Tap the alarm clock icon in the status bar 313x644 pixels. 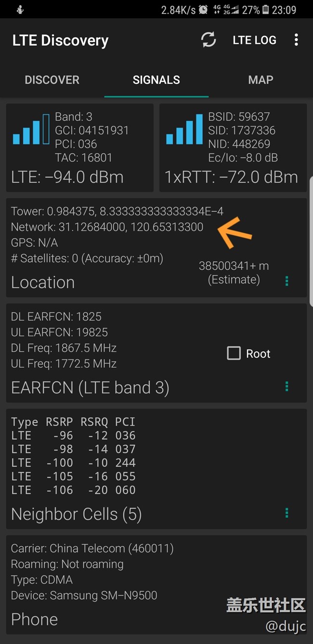coord(204,10)
